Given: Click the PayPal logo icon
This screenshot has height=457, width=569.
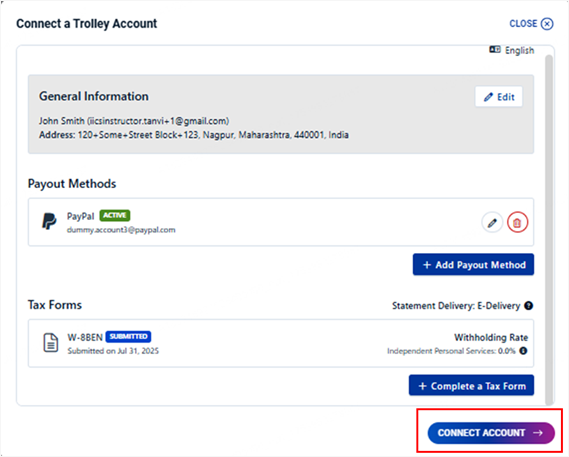Looking at the screenshot, I should pyautogui.click(x=49, y=221).
